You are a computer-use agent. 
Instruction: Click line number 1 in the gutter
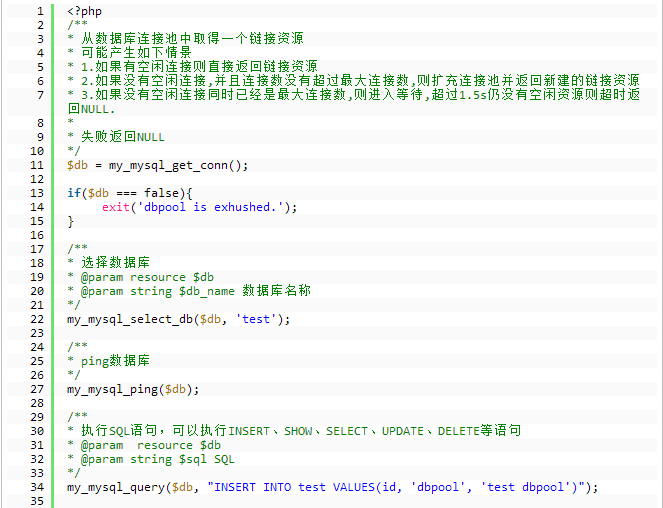[x=39, y=10]
